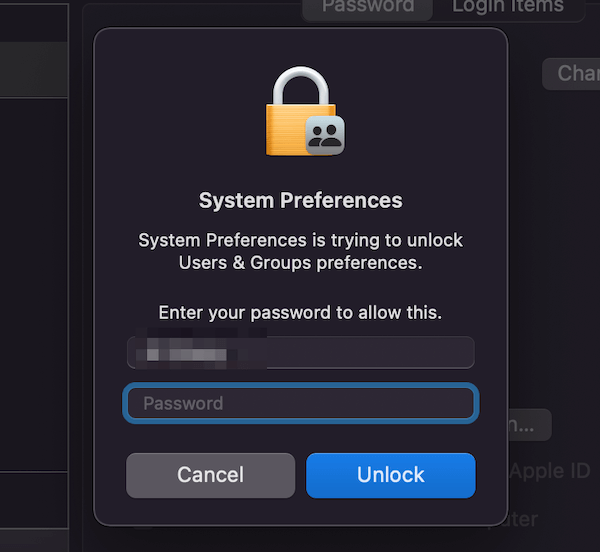
Task: Click the dimmed button ending in 'n...'
Action: pos(530,425)
